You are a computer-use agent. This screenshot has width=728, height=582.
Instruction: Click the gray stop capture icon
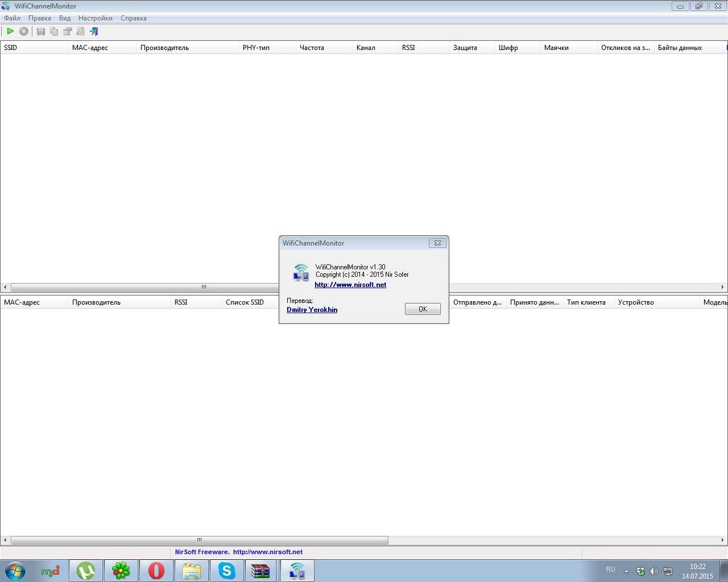[x=24, y=31]
